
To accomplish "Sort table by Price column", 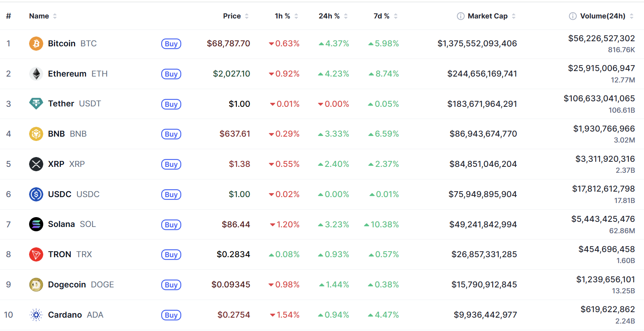I will point(236,16).
